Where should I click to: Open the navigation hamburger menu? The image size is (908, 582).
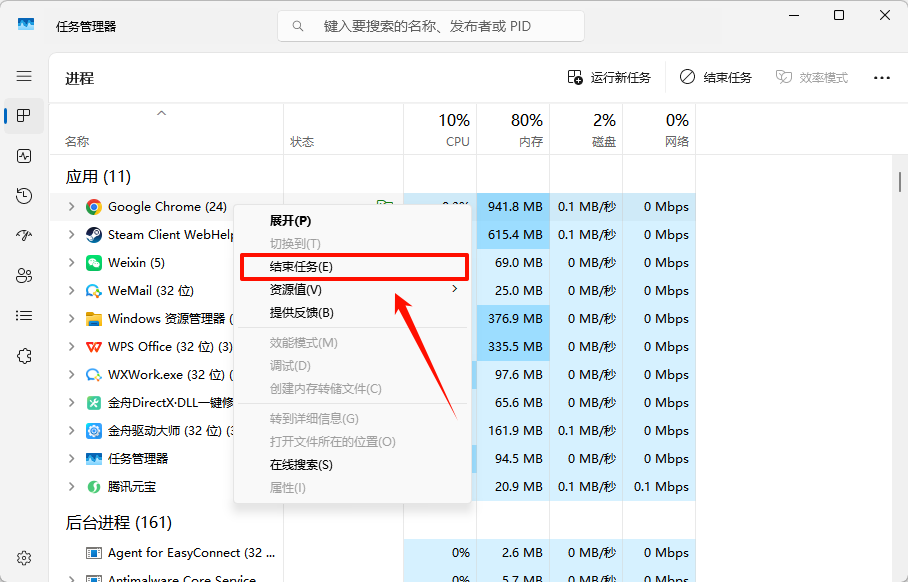[x=22, y=76]
